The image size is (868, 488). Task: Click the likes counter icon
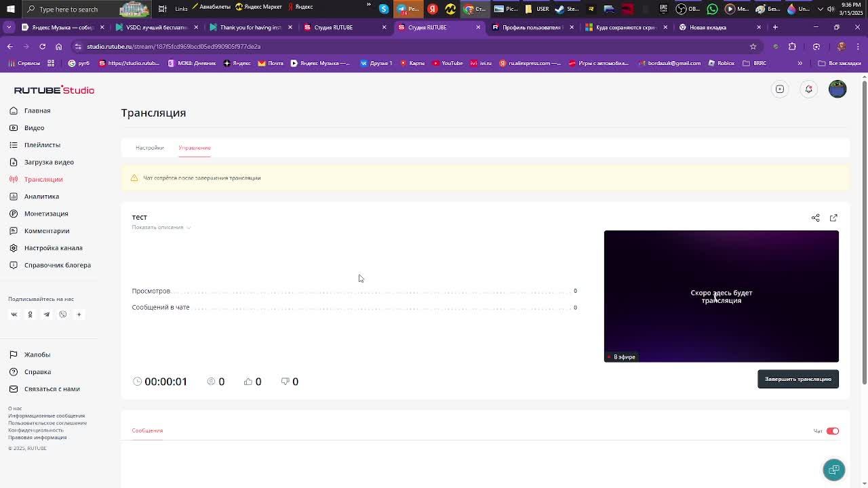click(248, 382)
